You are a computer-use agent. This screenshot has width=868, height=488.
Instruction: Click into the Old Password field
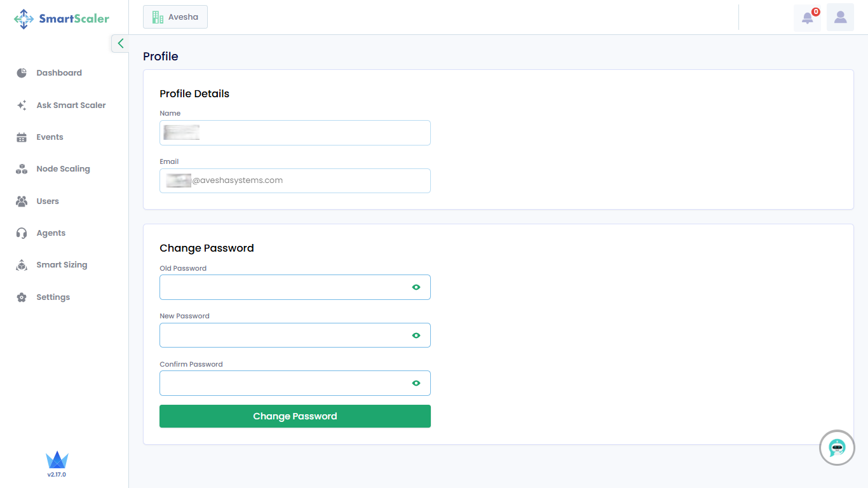click(x=283, y=287)
